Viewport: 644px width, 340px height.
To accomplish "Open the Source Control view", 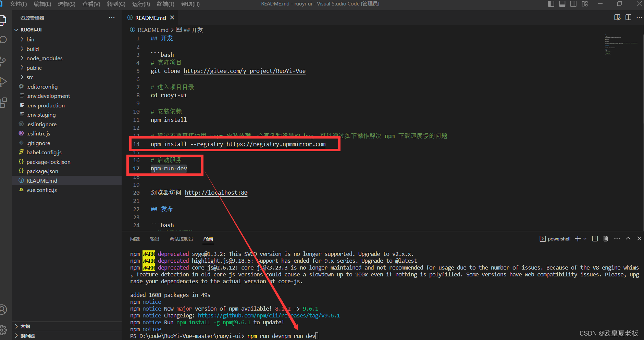I will pyautogui.click(x=3, y=61).
